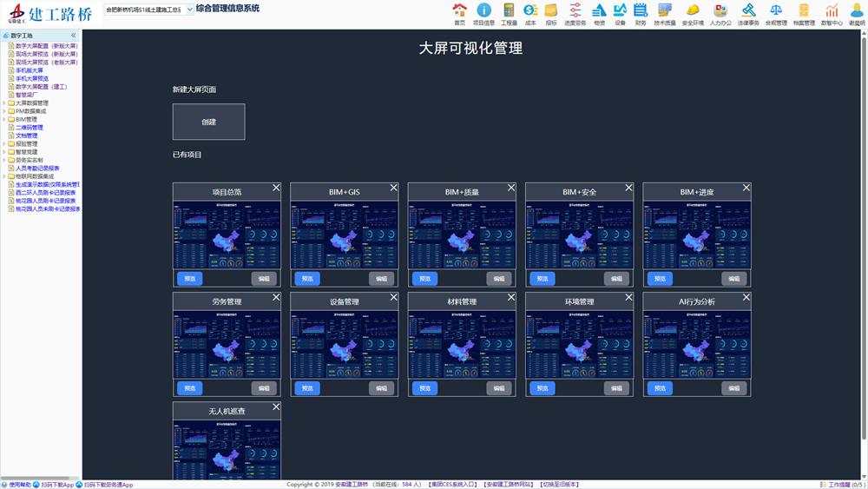Open 二维码管理 in the sidebar
The width and height of the screenshot is (868, 489).
click(x=29, y=128)
